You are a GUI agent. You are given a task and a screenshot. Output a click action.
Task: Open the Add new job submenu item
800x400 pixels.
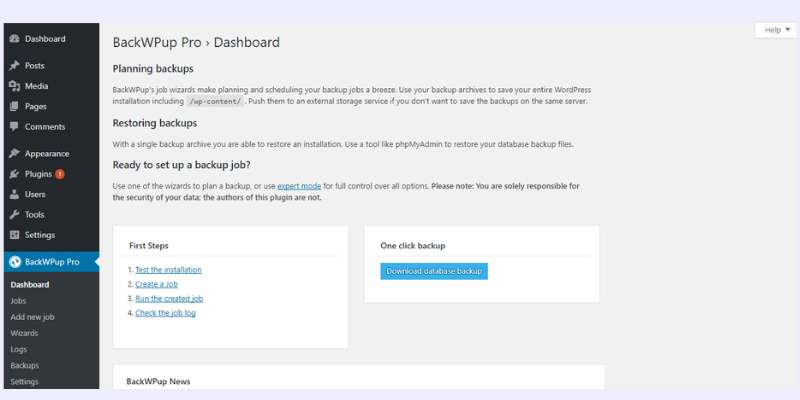[x=32, y=317]
